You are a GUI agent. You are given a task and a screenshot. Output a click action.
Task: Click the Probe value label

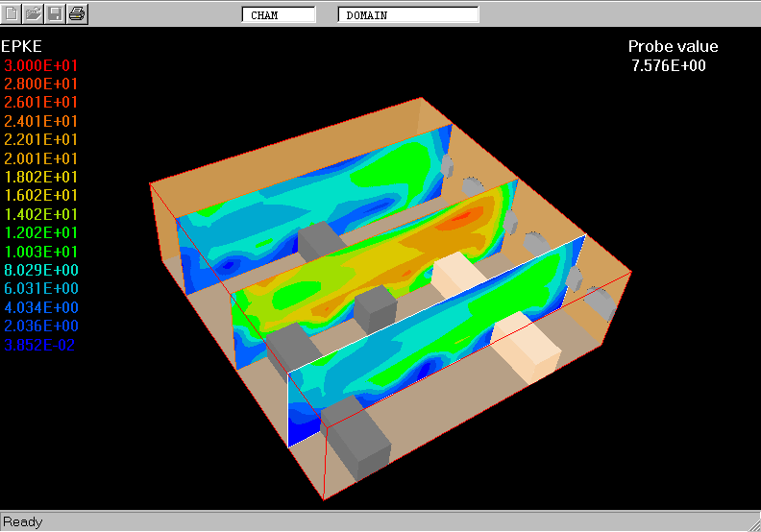673,47
